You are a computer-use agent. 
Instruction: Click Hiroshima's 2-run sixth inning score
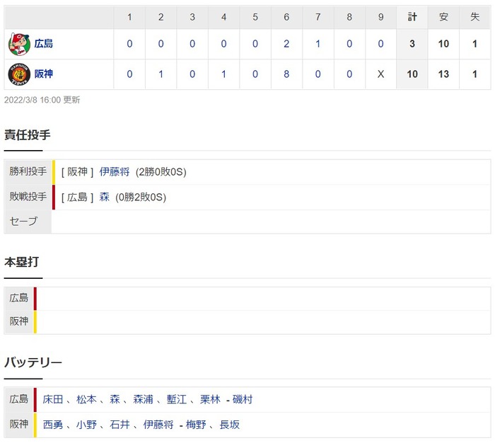click(286, 44)
